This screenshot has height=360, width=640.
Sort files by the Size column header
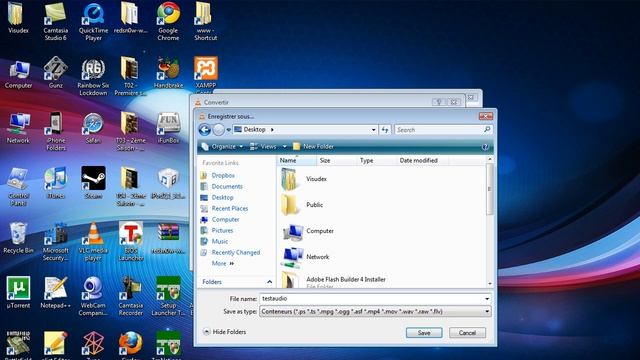(336, 160)
